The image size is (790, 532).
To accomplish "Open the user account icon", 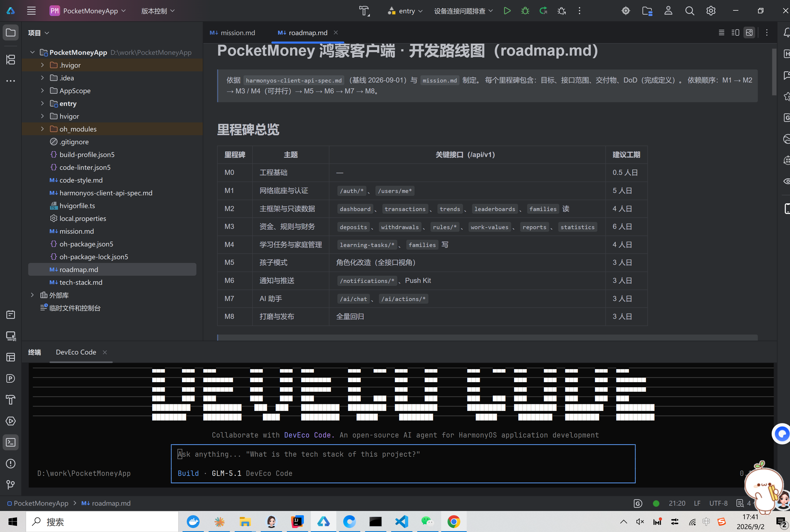I will pyautogui.click(x=668, y=11).
